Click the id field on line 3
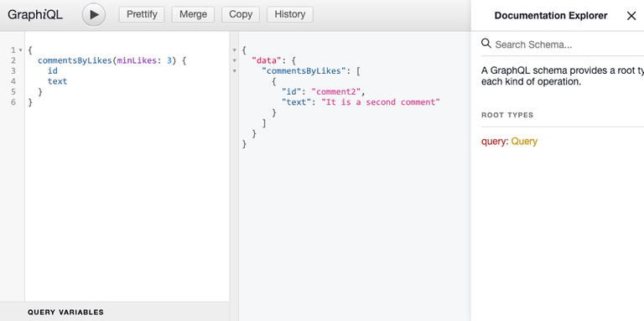Image resolution: width=644 pixels, height=321 pixels. tap(53, 71)
